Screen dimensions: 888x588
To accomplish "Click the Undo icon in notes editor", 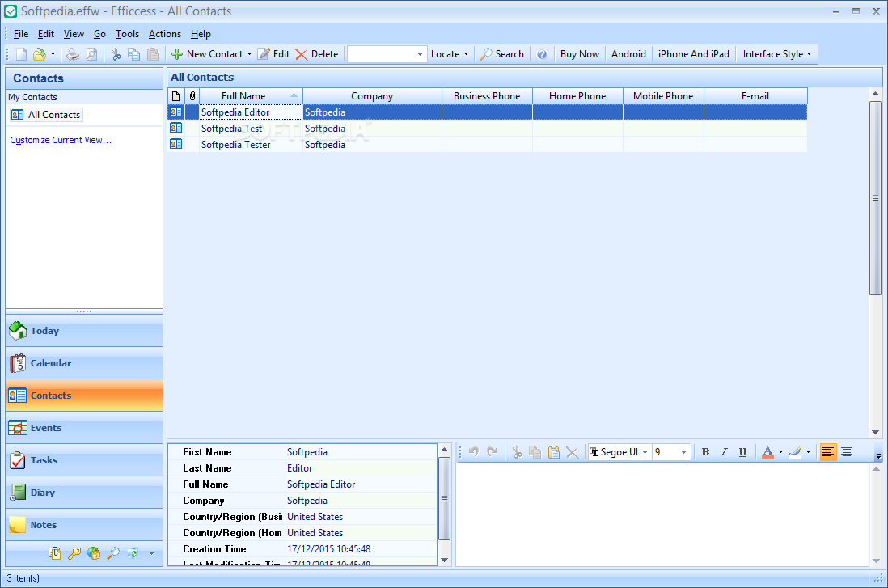I will point(474,452).
